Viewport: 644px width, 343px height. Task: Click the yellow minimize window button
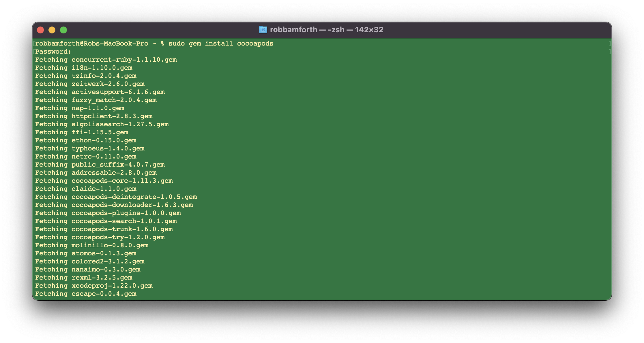52,30
